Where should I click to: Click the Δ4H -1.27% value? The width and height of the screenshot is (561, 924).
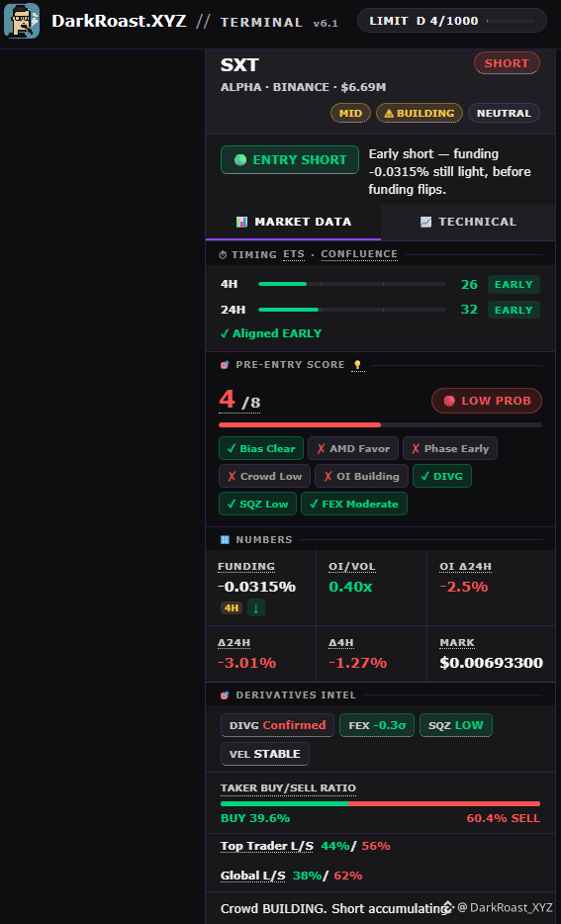point(358,663)
